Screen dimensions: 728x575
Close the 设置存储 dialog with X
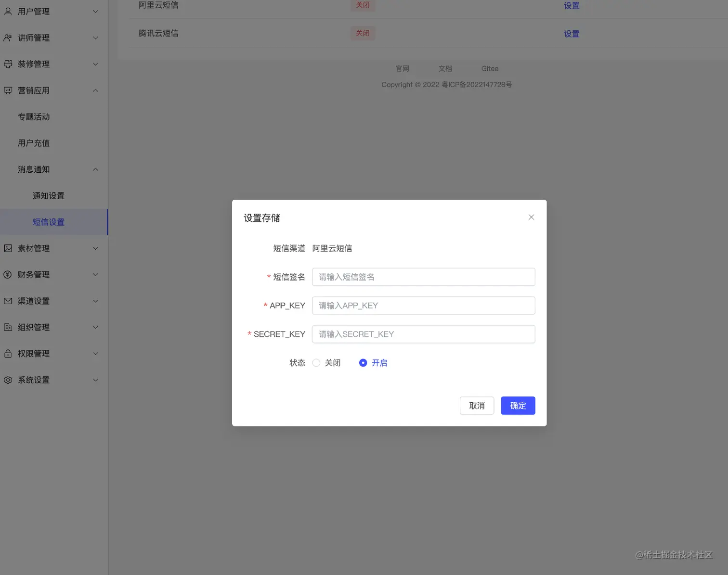click(x=531, y=217)
